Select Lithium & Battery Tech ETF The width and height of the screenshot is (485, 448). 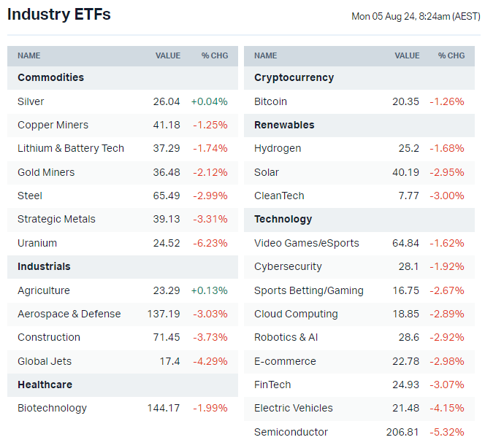(71, 148)
